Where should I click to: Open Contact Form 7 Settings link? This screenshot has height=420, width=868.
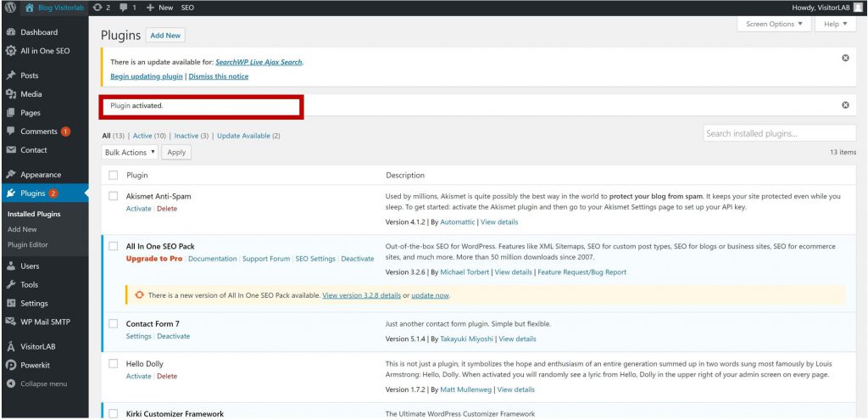point(138,336)
